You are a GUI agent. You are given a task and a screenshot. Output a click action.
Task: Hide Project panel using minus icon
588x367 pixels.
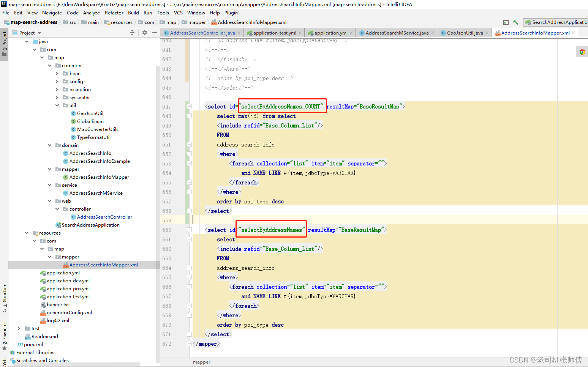click(154, 33)
